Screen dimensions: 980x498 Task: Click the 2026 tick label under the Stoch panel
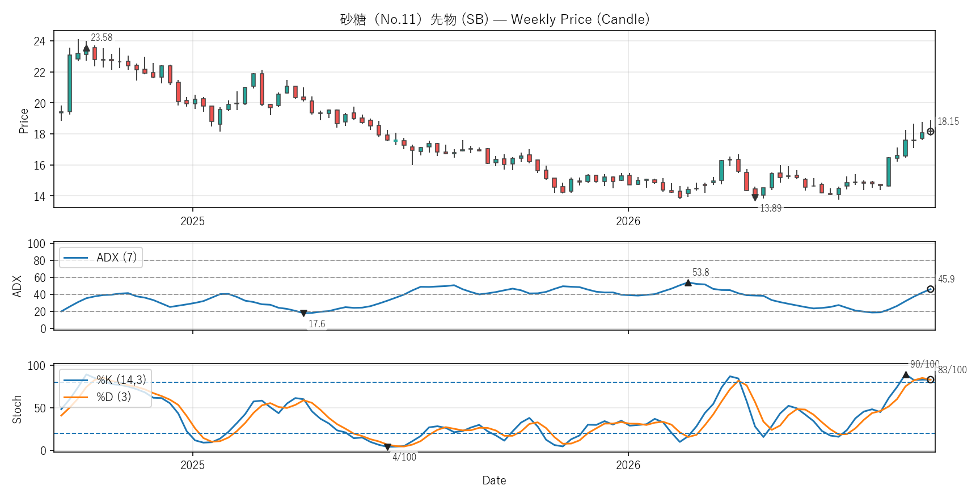tap(628, 465)
